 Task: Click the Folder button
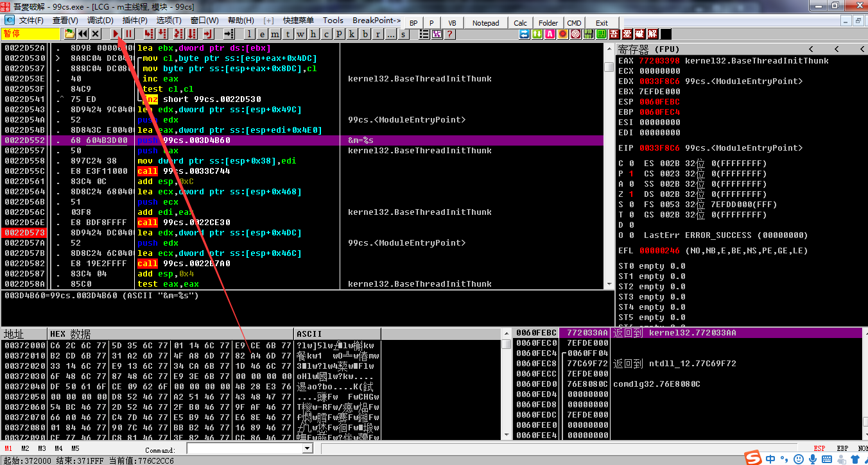tap(548, 23)
